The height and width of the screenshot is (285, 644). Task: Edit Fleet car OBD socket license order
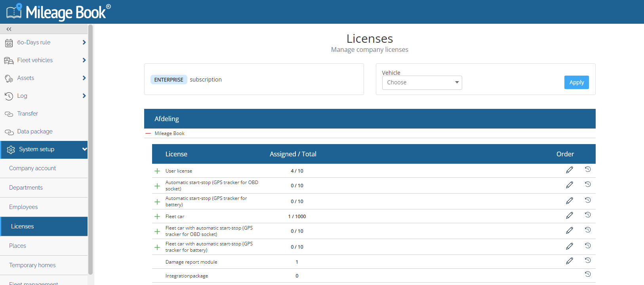click(x=570, y=230)
